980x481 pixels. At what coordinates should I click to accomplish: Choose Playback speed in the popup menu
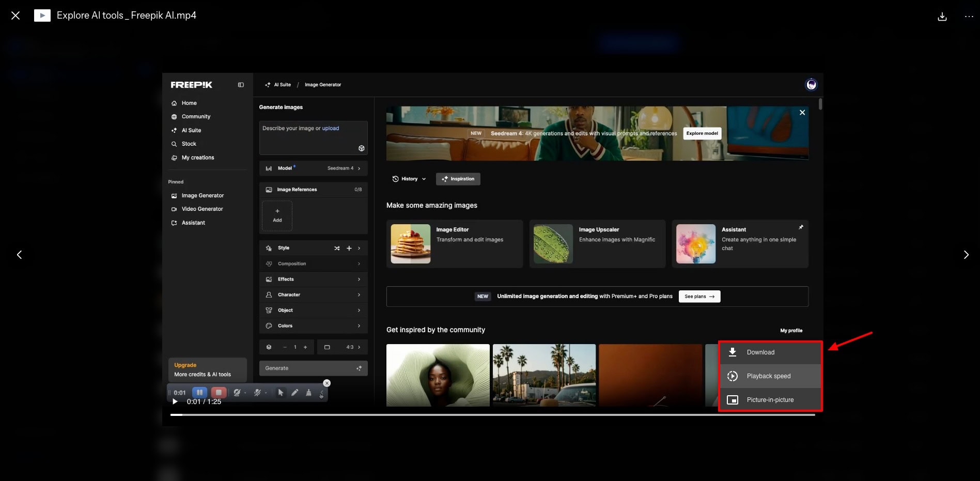pyautogui.click(x=770, y=376)
